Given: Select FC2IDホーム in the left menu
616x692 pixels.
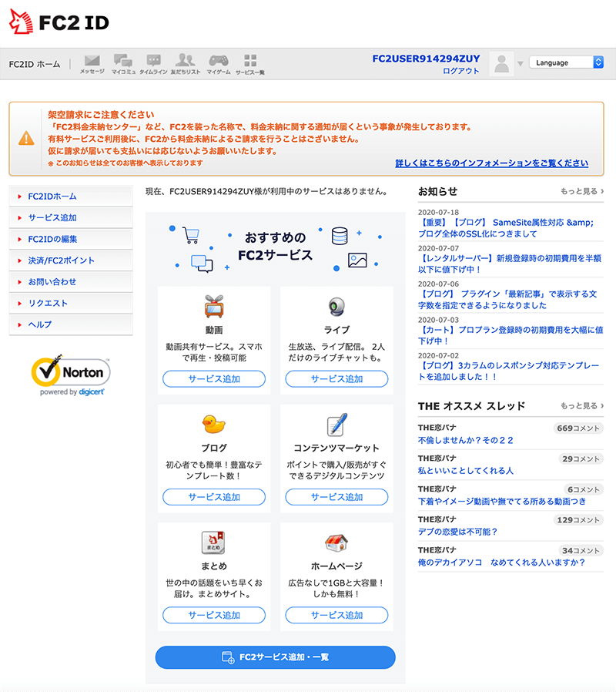Looking at the screenshot, I should coord(71,197).
